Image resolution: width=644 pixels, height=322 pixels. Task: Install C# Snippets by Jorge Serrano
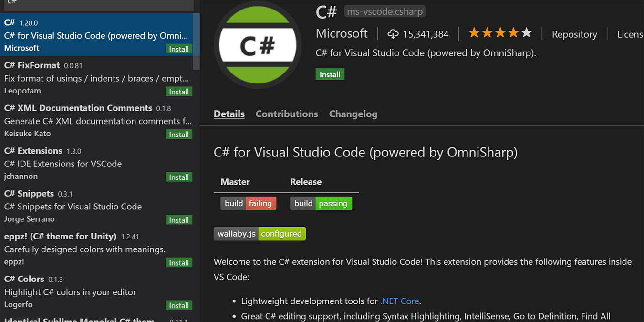coord(179,220)
